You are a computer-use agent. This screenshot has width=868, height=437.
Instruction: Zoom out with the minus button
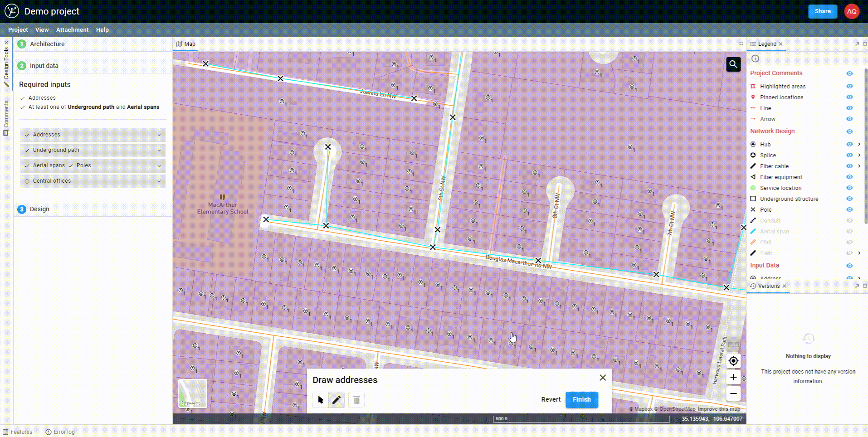click(x=733, y=393)
